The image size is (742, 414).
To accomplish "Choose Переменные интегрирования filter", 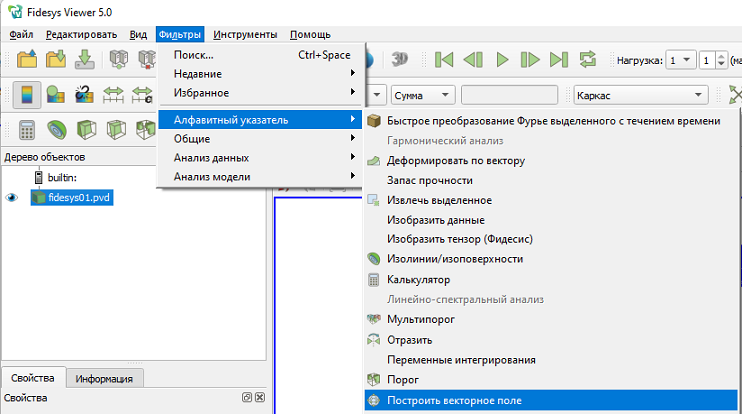I will pyautogui.click(x=551, y=360).
